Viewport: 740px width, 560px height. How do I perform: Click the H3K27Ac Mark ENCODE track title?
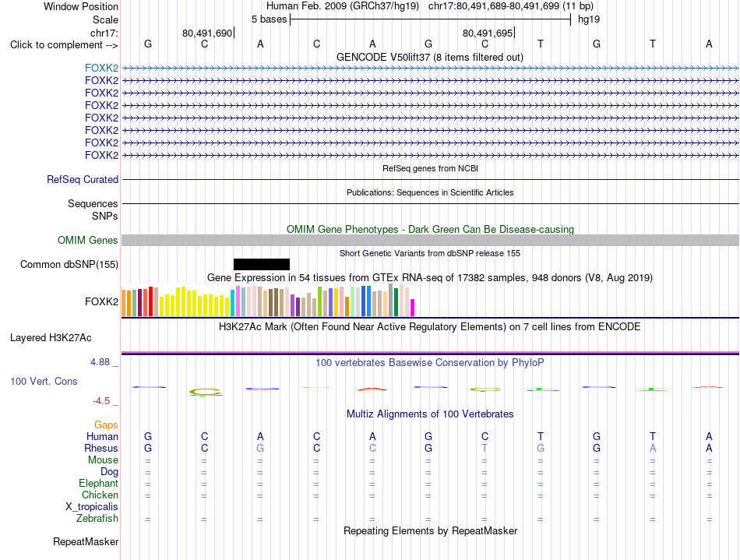430,326
